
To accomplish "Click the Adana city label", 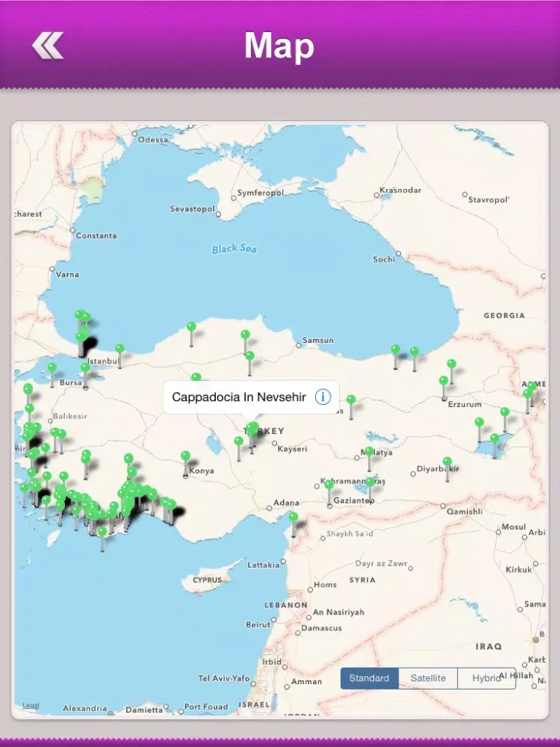I will point(286,503).
